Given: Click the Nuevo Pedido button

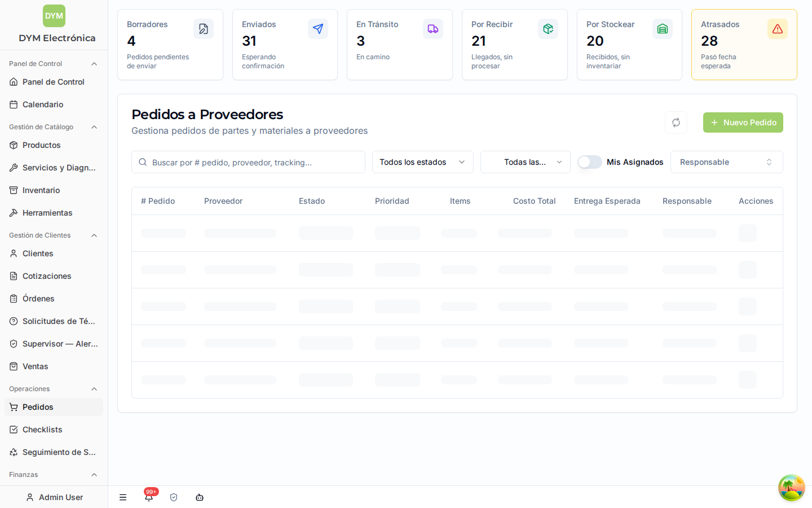Looking at the screenshot, I should coord(743,122).
